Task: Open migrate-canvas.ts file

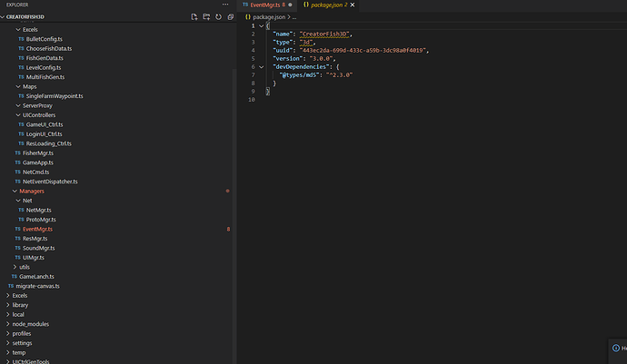Action: [37, 286]
